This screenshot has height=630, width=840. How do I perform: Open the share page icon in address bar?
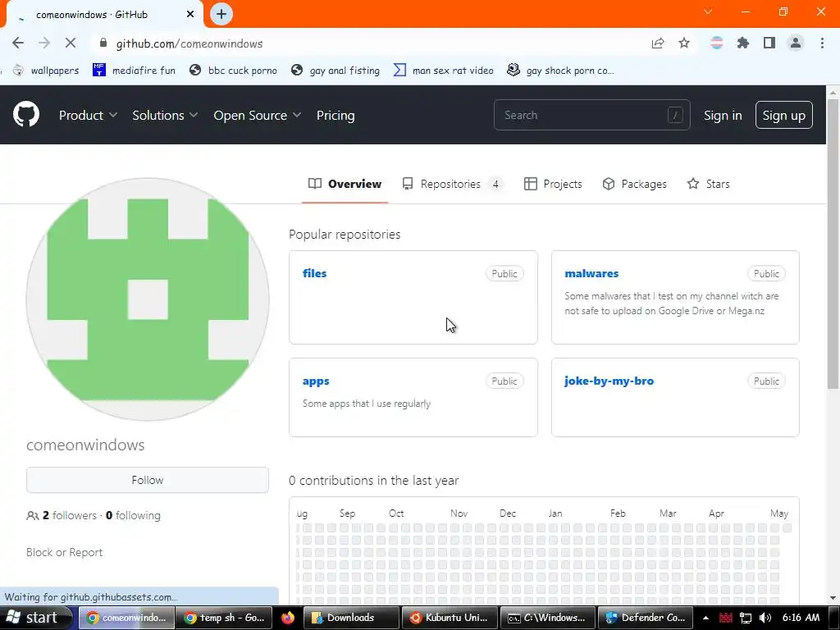658,43
